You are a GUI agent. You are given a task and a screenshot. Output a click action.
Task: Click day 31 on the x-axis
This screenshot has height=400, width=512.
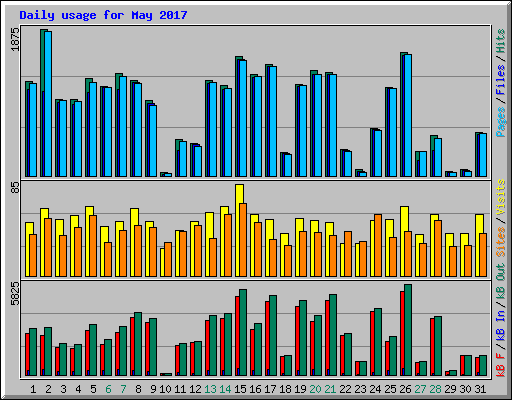(x=480, y=389)
